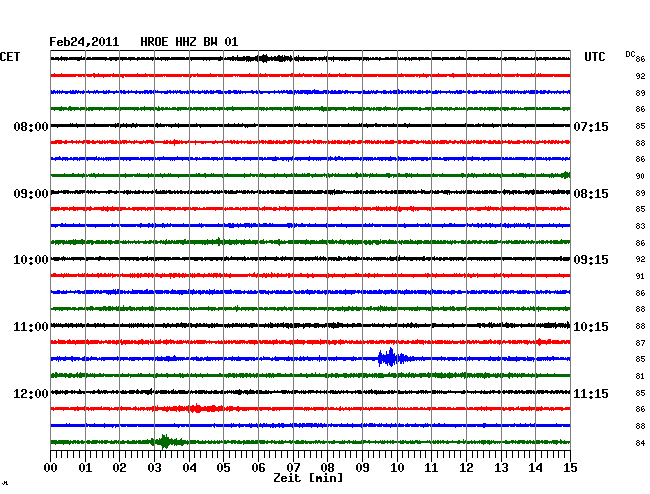Click the 00 minute axis tick label
The image size is (650, 494).
click(51, 468)
